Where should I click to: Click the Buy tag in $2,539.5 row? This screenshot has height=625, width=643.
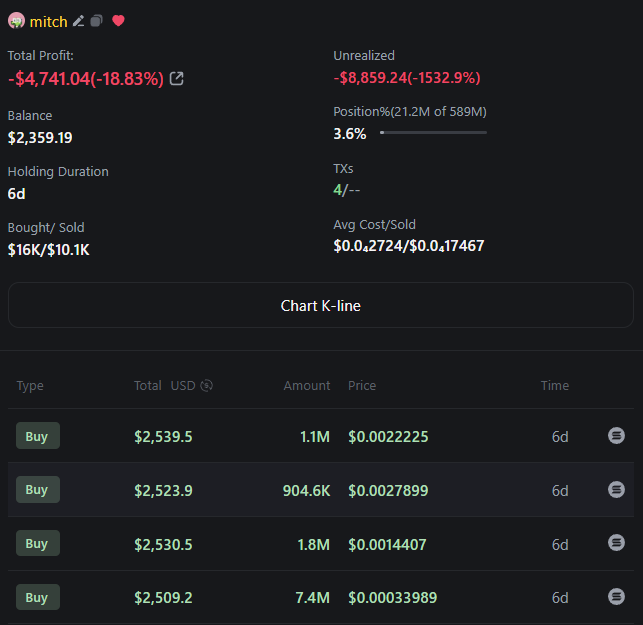point(38,436)
